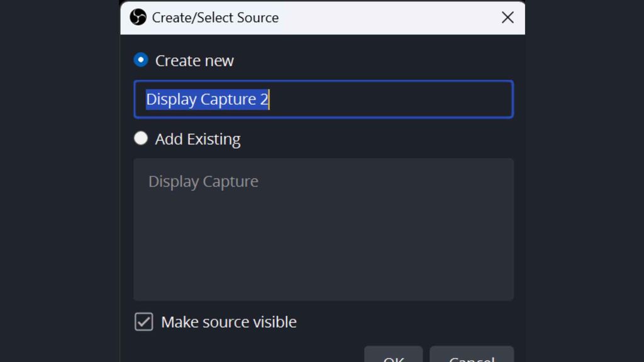The image size is (644, 362).
Task: Click the "Create/Select Source" title bar text
Action: (x=215, y=18)
